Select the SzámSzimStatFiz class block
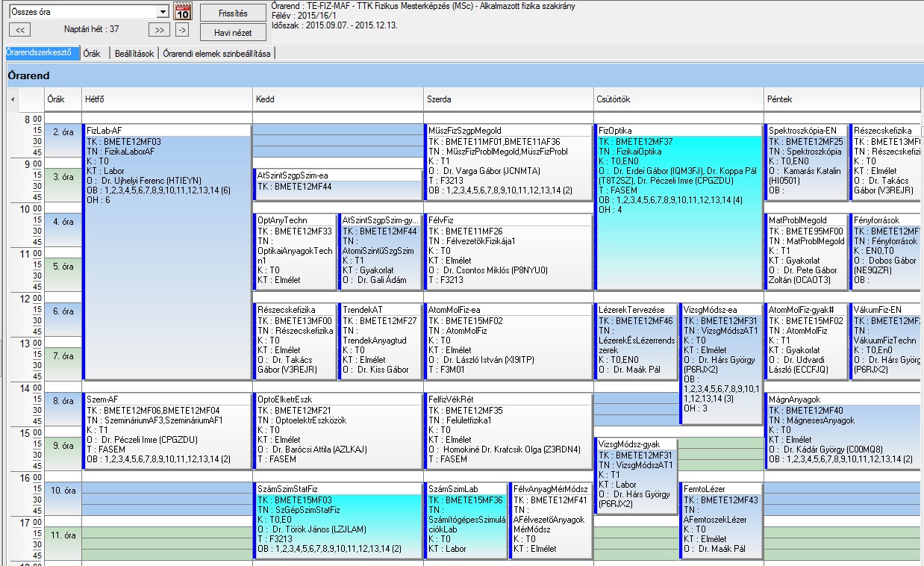 [x=338, y=521]
